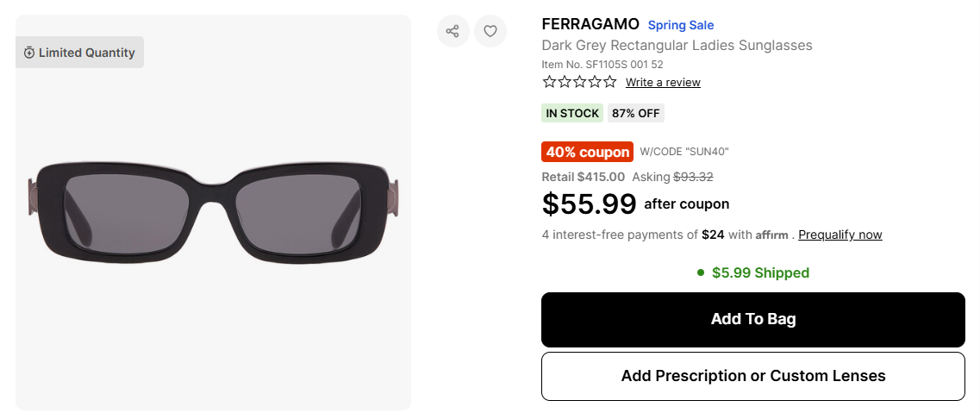The height and width of the screenshot is (413, 980).
Task: Open the Prequalify now link
Action: tap(840, 235)
